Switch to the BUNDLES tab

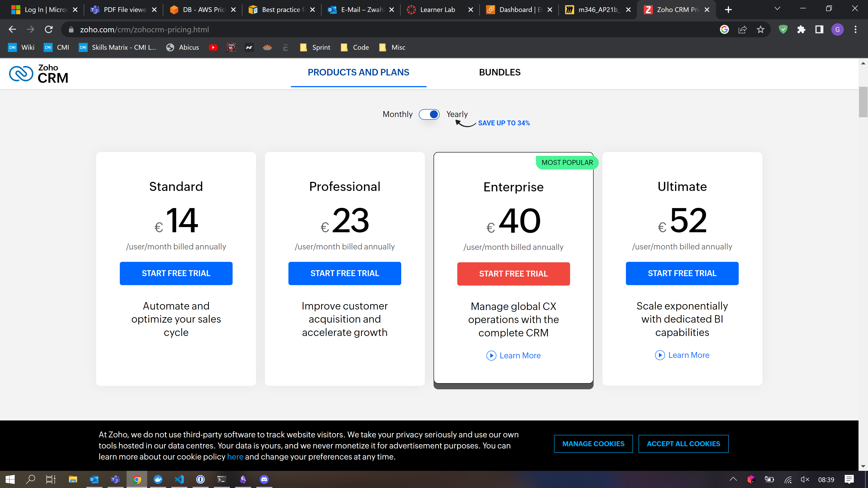click(x=499, y=72)
